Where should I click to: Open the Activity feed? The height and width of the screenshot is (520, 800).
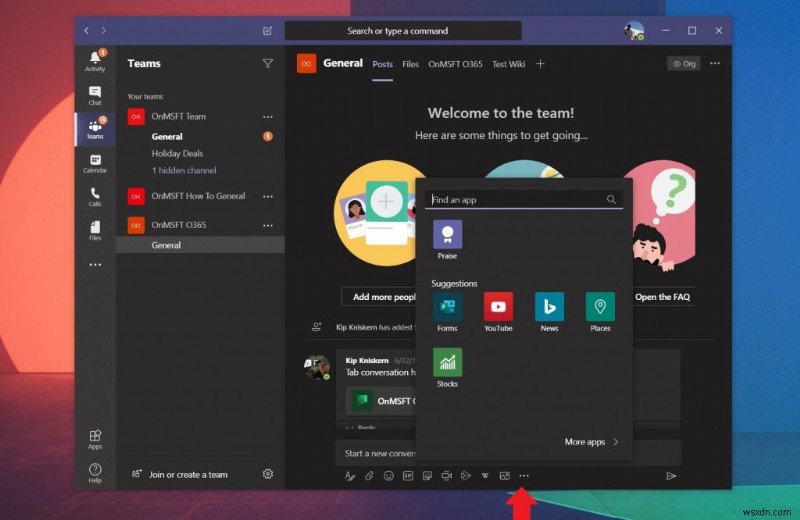pos(95,61)
